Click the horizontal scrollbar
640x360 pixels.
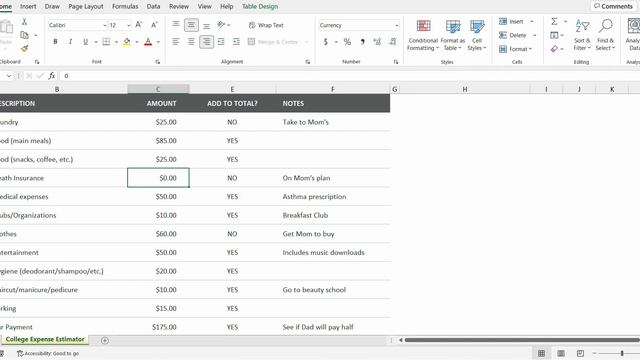(x=522, y=340)
